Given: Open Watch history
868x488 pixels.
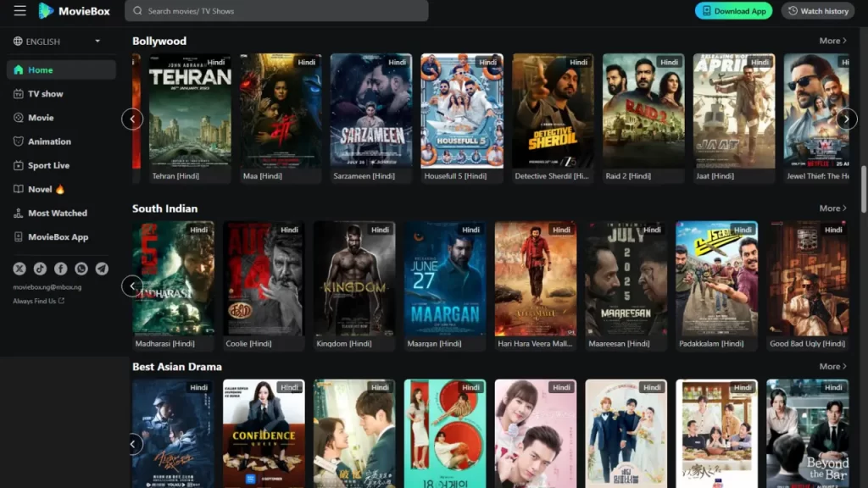Looking at the screenshot, I should pos(818,10).
